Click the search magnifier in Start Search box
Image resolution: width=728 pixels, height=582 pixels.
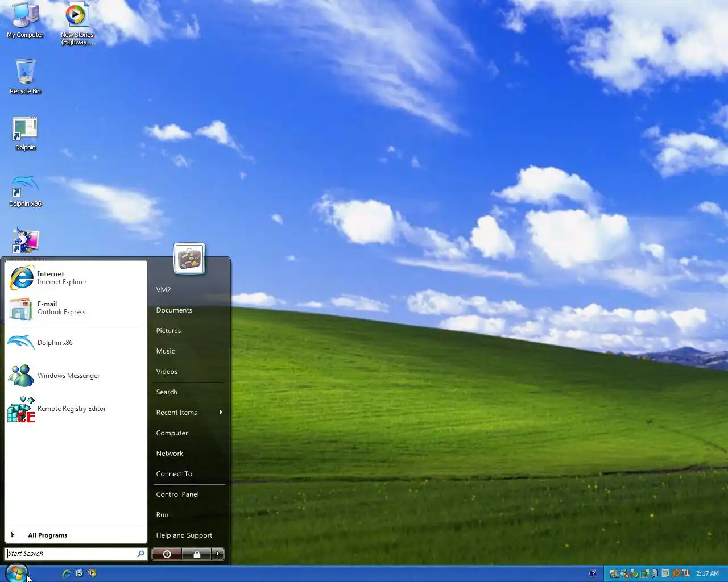click(140, 554)
